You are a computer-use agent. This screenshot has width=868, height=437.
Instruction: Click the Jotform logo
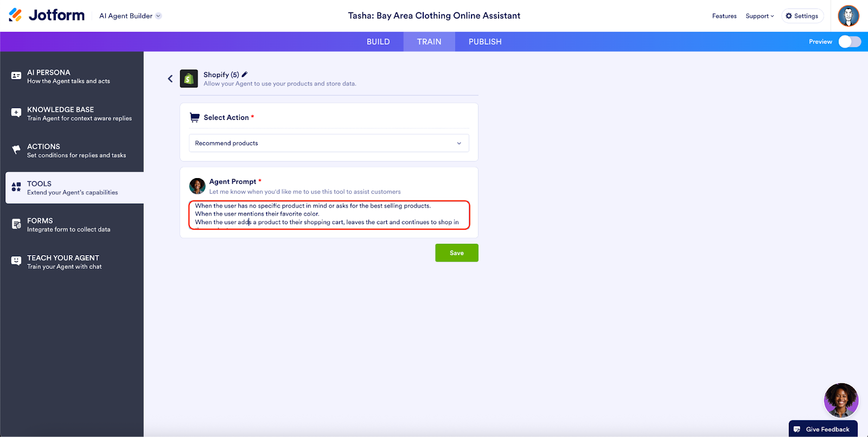click(x=47, y=15)
